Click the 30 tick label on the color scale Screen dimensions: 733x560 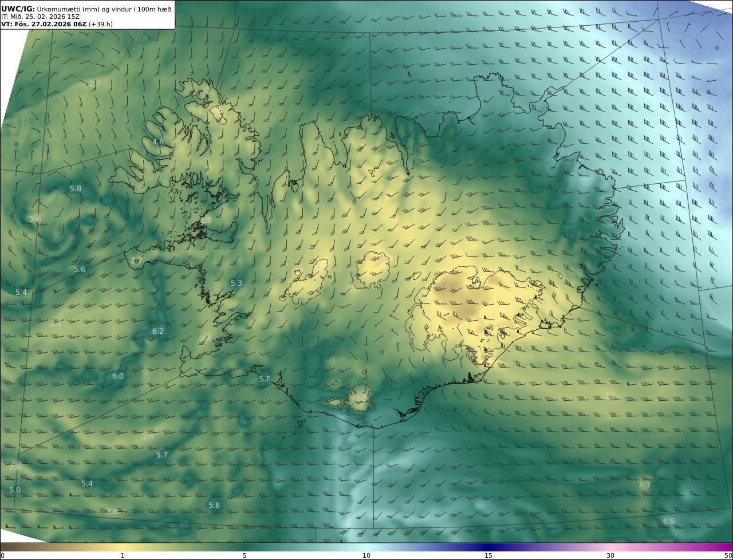click(610, 555)
